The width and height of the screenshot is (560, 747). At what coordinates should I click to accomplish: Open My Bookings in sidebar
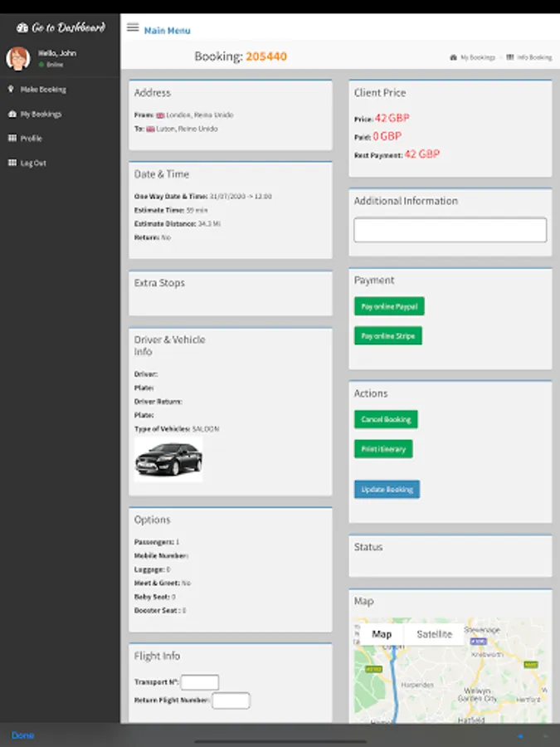coord(41,114)
